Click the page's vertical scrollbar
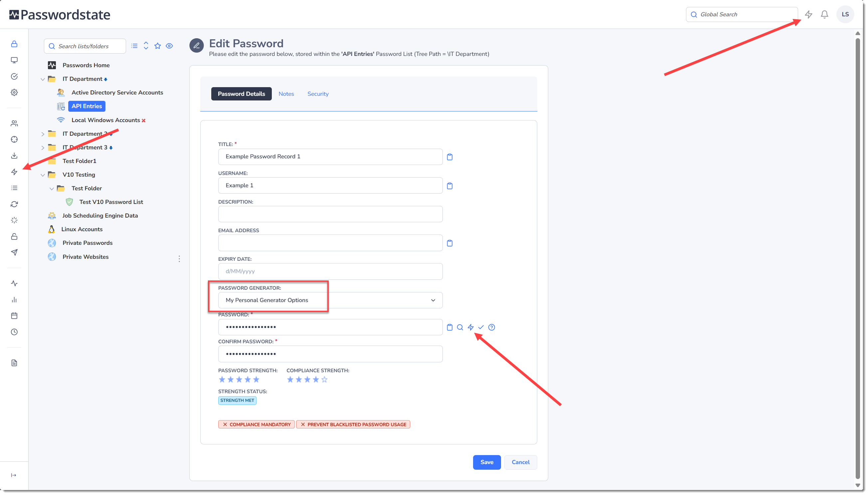868x495 pixels. coord(857,259)
